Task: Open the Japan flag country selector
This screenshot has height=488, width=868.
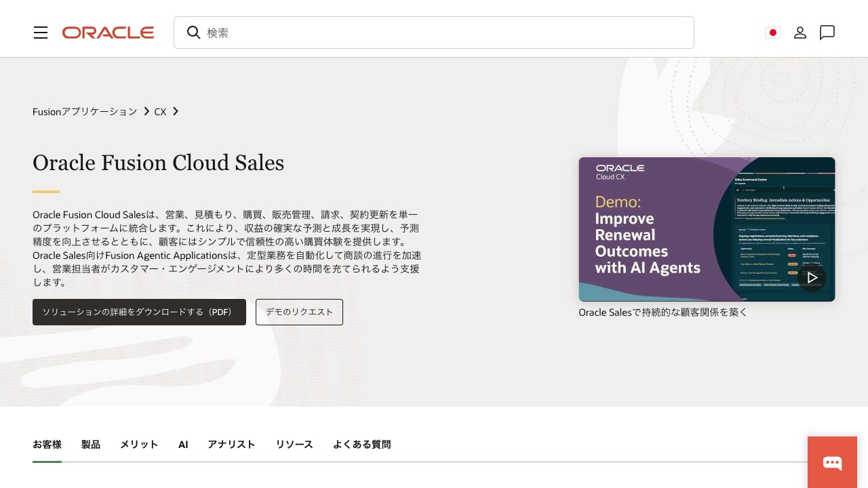Action: pos(773,33)
